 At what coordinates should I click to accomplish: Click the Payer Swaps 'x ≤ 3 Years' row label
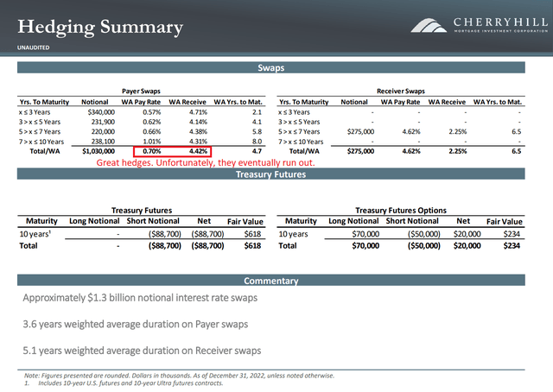pos(35,112)
